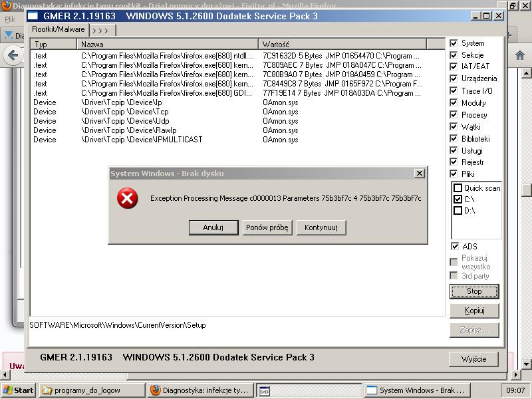The width and height of the screenshot is (532, 399).
Task: Switch to GMER taskbar button
Action: pyautogui.click(x=309, y=390)
